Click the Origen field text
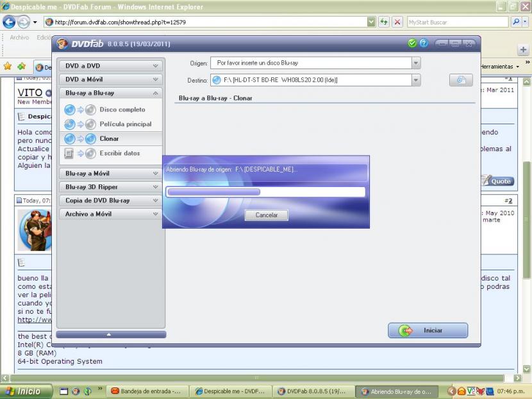The image size is (532, 399). point(258,63)
